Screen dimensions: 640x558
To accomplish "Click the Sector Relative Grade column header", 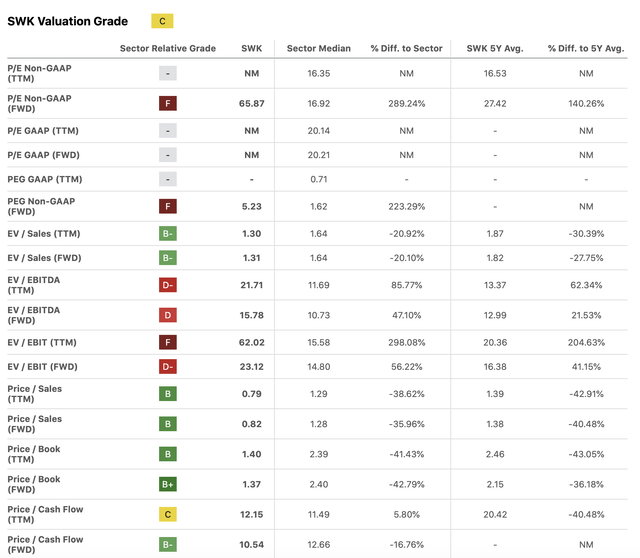I will [x=168, y=48].
